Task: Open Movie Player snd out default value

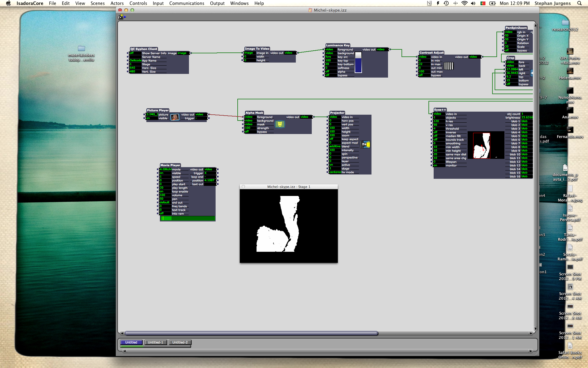Action: pos(165,202)
